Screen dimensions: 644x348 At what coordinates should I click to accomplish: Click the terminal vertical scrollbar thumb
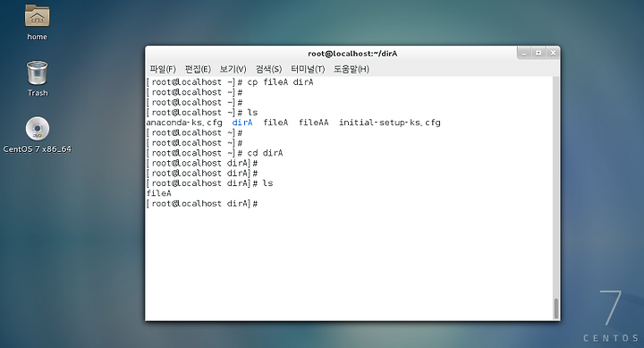[556, 309]
